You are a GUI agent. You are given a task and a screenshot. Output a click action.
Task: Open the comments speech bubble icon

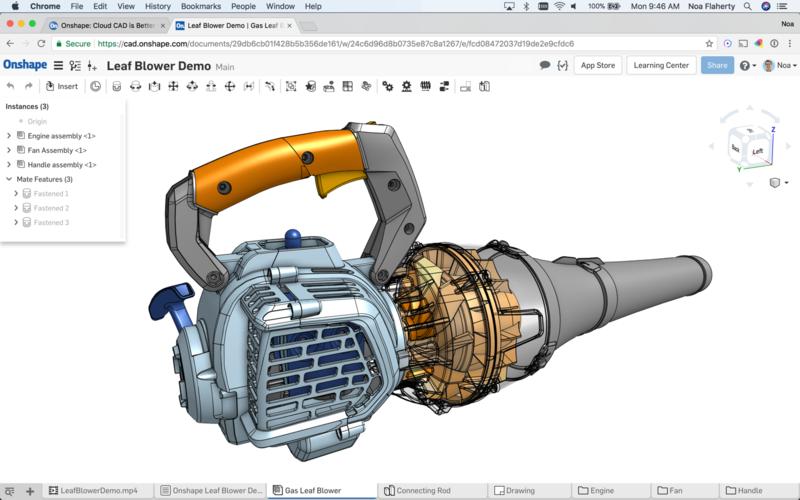(x=545, y=65)
